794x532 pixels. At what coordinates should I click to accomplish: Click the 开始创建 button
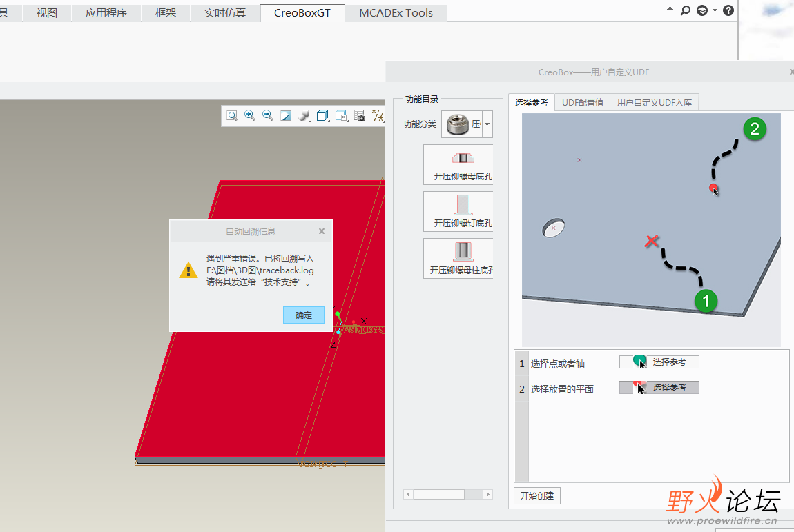537,495
